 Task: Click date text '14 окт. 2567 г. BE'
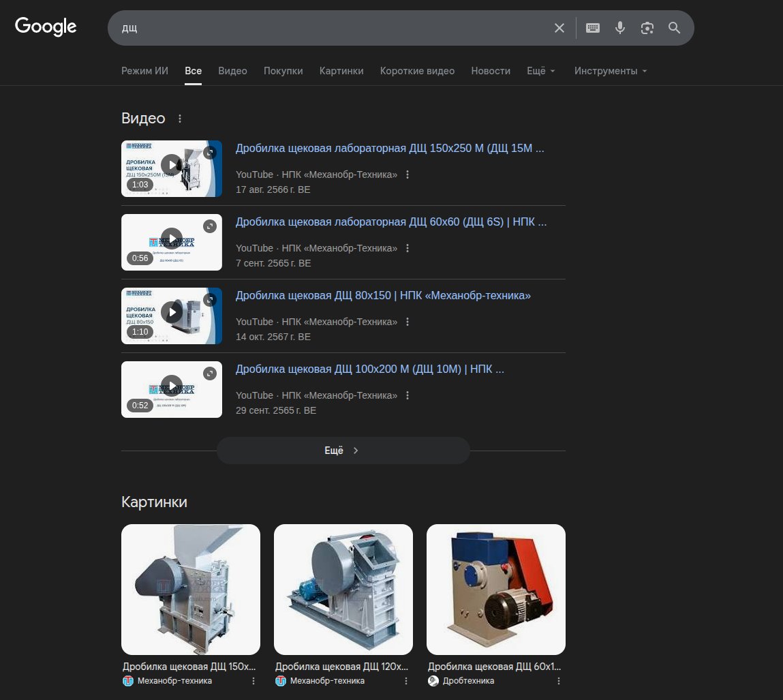273,337
